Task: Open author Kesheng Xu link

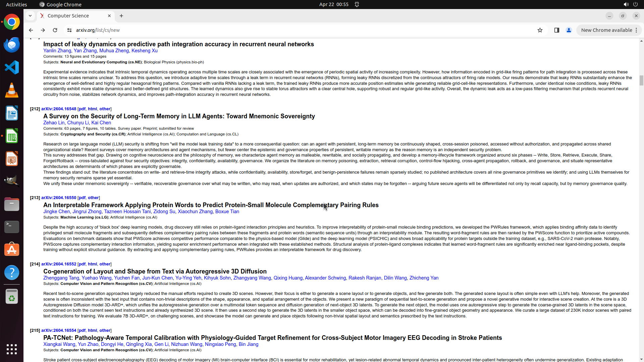Action: 144,51
